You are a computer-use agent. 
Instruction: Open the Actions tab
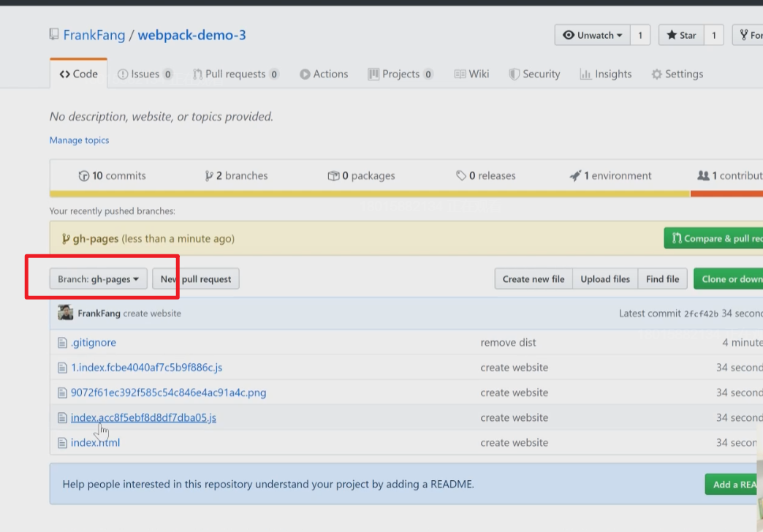(x=324, y=74)
